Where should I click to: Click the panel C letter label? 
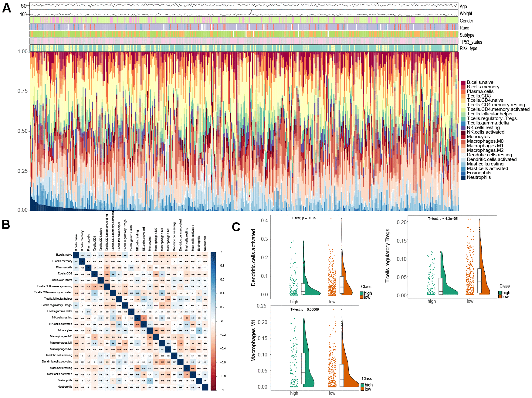236,227
